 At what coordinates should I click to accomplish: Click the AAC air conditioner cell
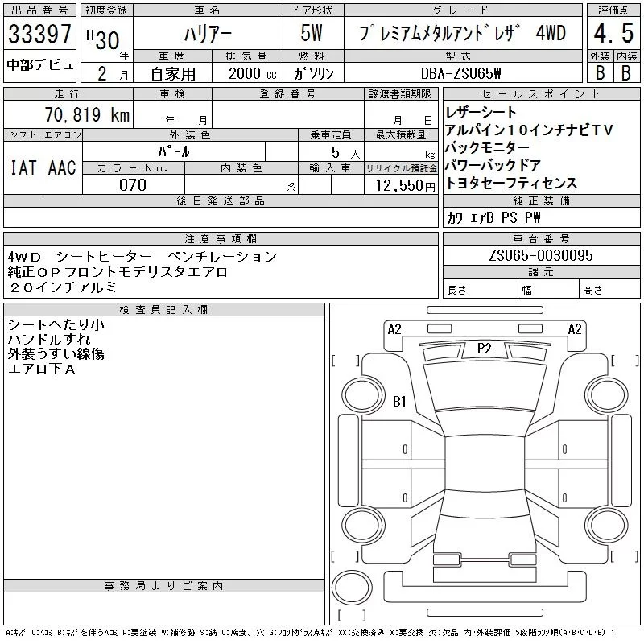click(62, 168)
